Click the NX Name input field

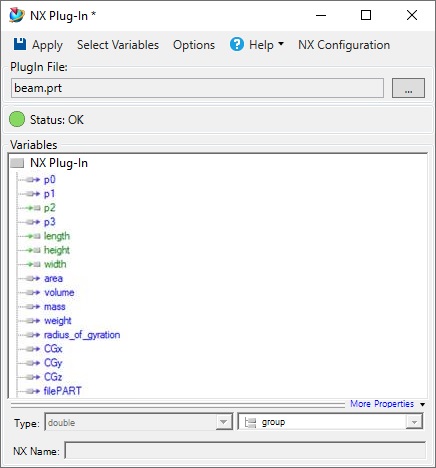click(245, 451)
